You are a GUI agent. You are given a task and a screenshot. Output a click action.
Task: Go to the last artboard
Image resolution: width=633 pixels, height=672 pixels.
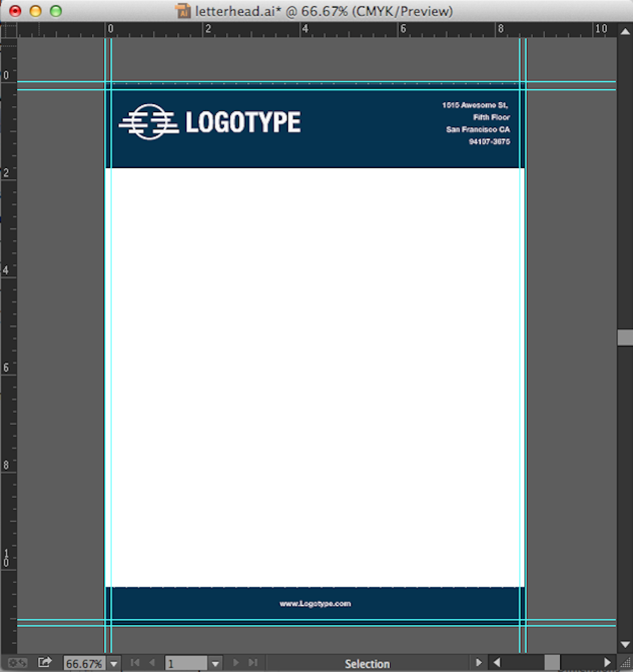[x=253, y=663]
